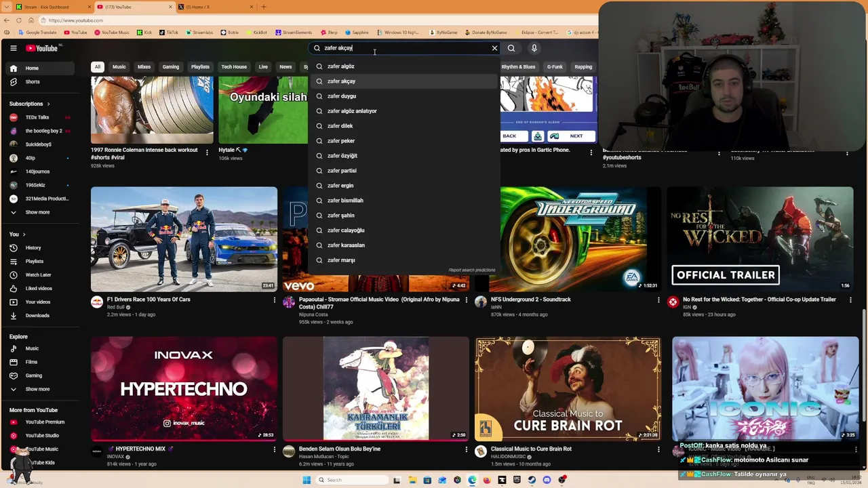
Task: Select the News filter chip
Action: coord(285,67)
